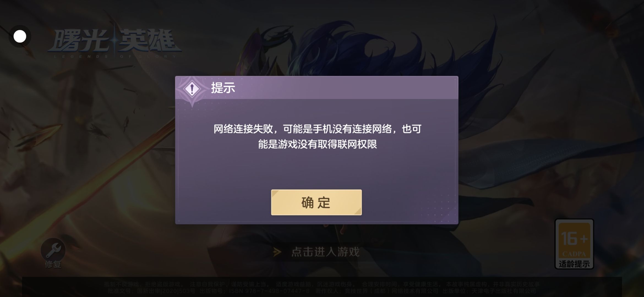Click the 网络连接失败 message line
644x297 pixels.
[x=317, y=129]
